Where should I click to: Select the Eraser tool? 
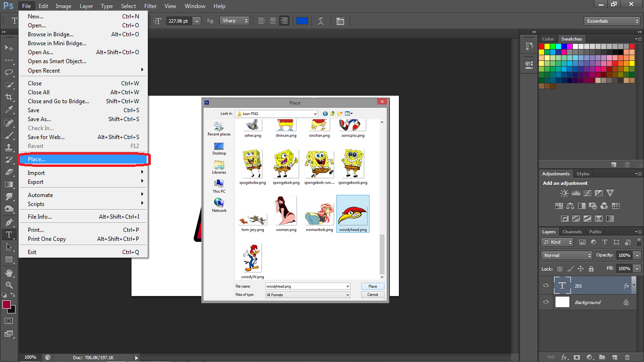click(9, 172)
